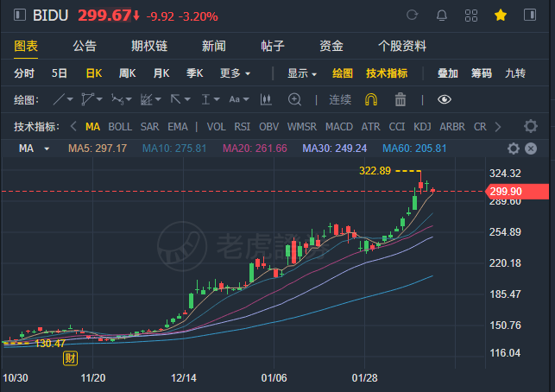Click the candlestick statistics tool icon
This screenshot has width=555, height=392.
click(x=266, y=99)
